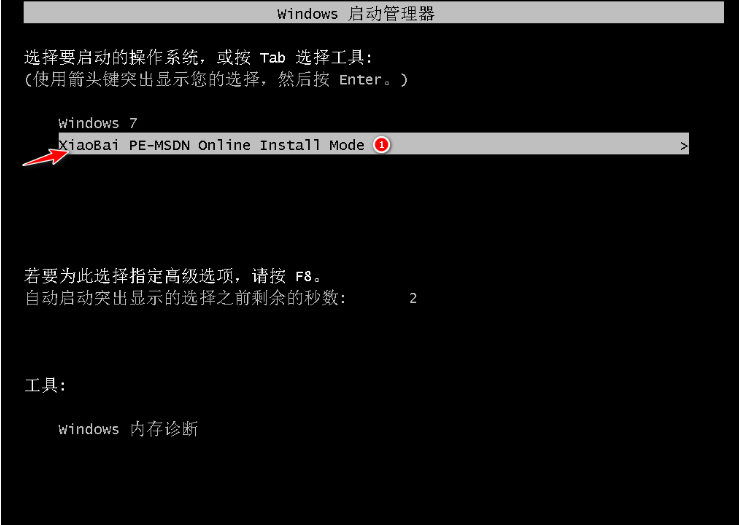The width and height of the screenshot is (739, 525).
Task: Click the countdown seconds number 2
Action: click(413, 298)
